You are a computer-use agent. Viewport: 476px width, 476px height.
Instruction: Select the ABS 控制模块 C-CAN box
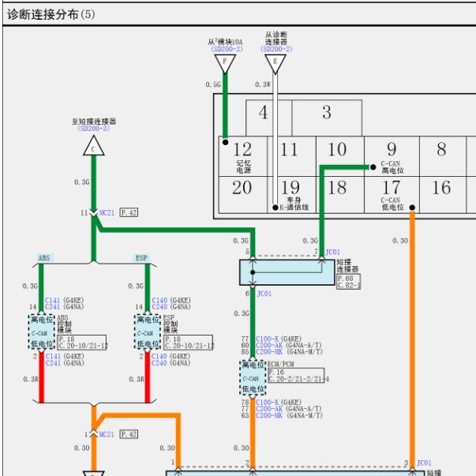(x=42, y=332)
